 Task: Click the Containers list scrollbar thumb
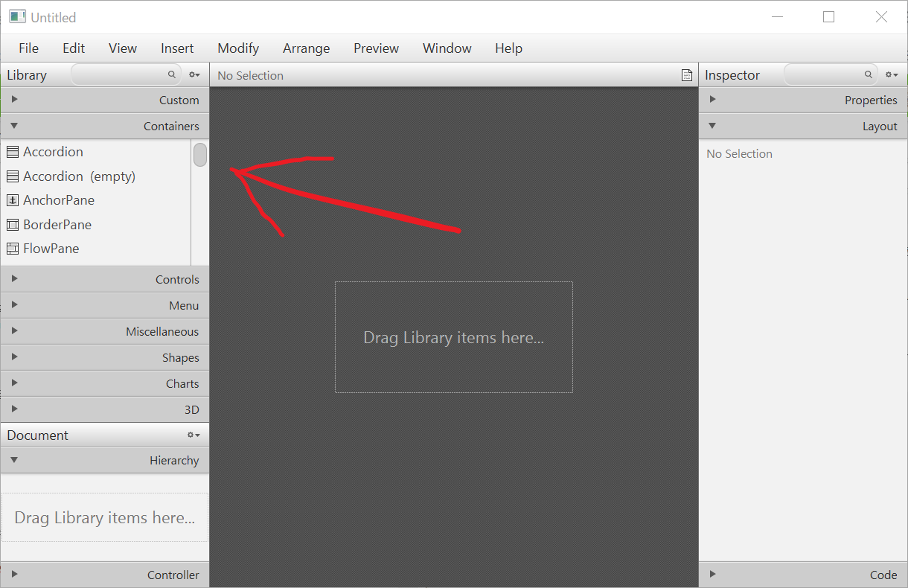pyautogui.click(x=200, y=155)
